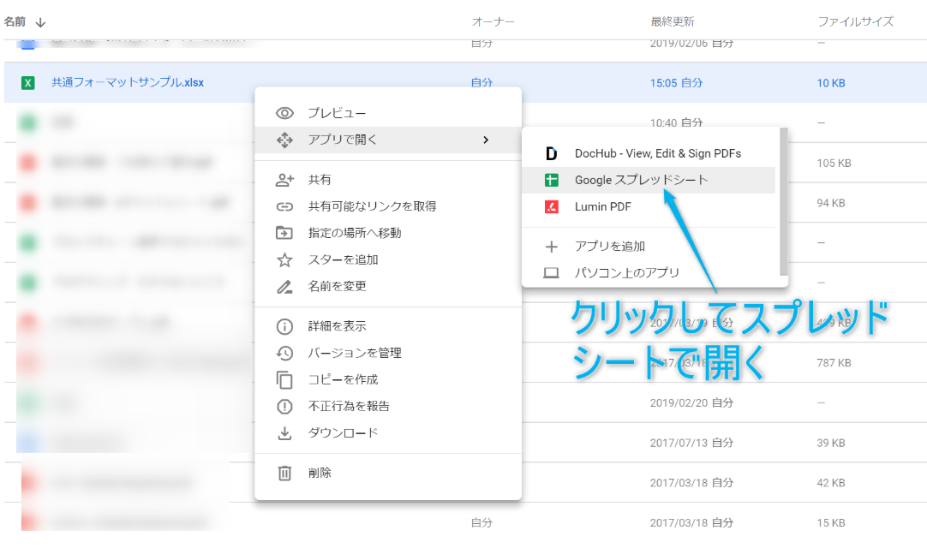Click the green Excel file icon of 共通フォーマットサンプル.xlsx
The width and height of the screenshot is (927, 560).
tap(27, 83)
